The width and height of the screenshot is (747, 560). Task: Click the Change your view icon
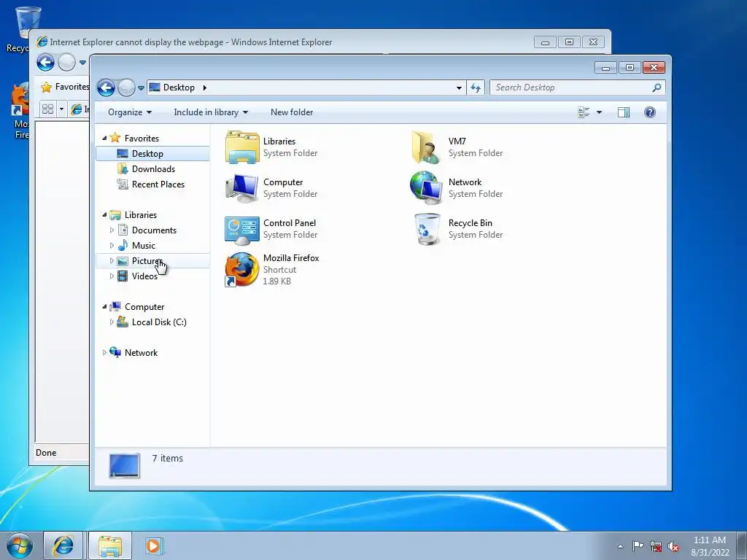tap(584, 112)
